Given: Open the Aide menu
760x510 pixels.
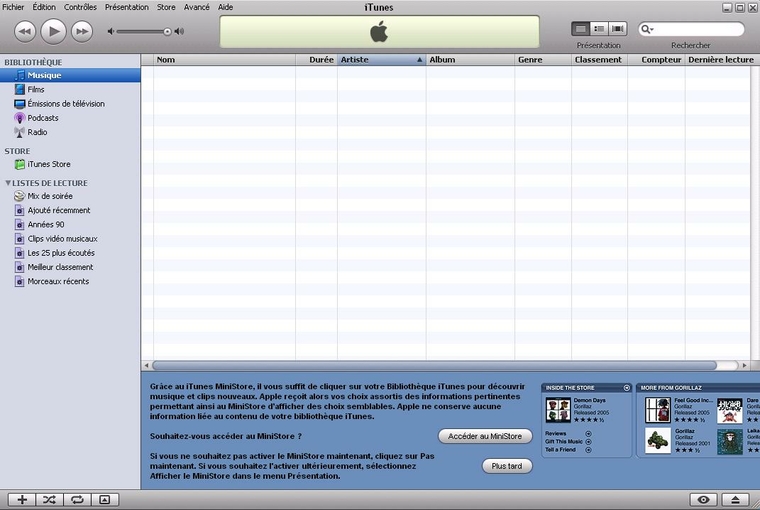Looking at the screenshot, I should click(x=225, y=7).
